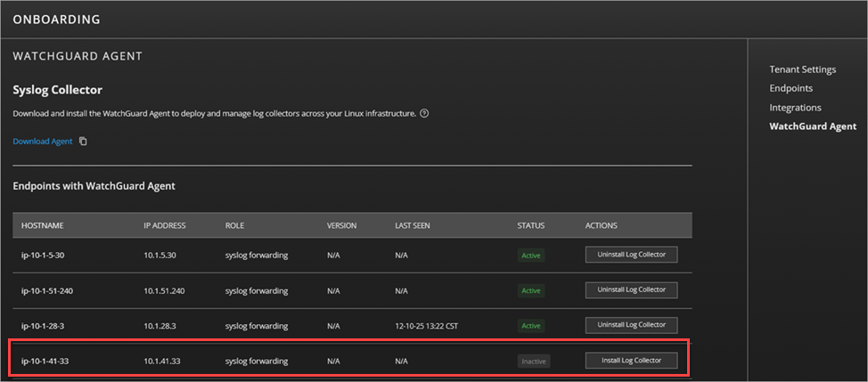Click the HOSTNAME column header
The height and width of the screenshot is (382, 868).
[43, 225]
